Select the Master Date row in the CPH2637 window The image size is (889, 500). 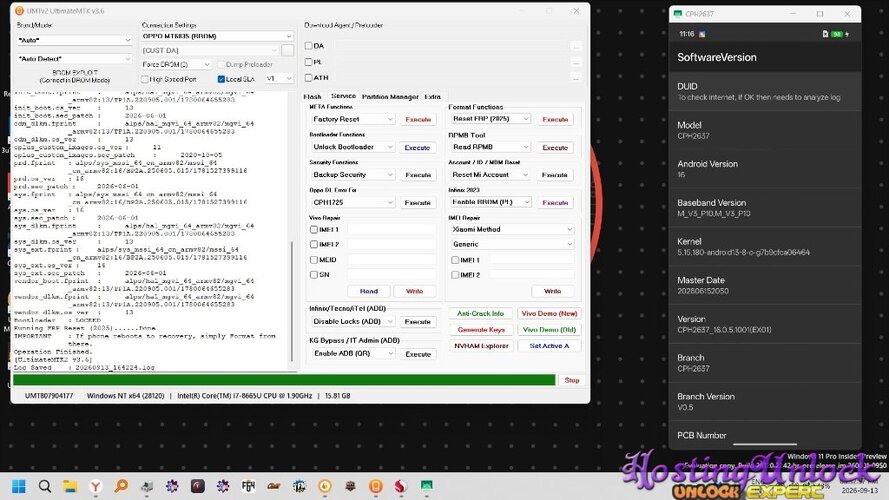pyautogui.click(x=765, y=285)
